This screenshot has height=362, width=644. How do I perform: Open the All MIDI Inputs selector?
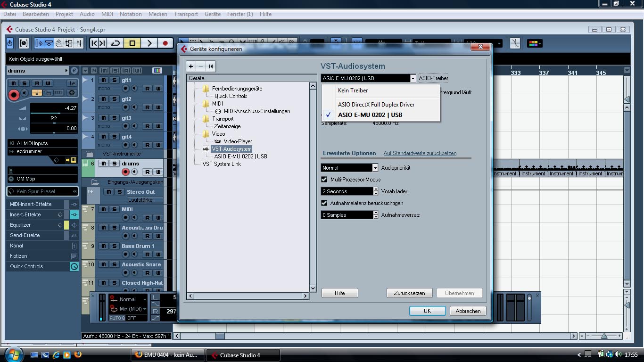(x=42, y=143)
